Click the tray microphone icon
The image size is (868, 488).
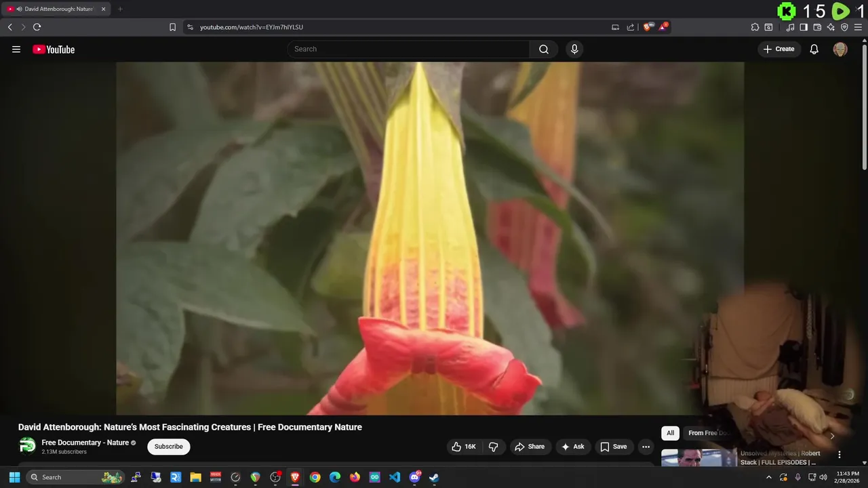(797, 477)
